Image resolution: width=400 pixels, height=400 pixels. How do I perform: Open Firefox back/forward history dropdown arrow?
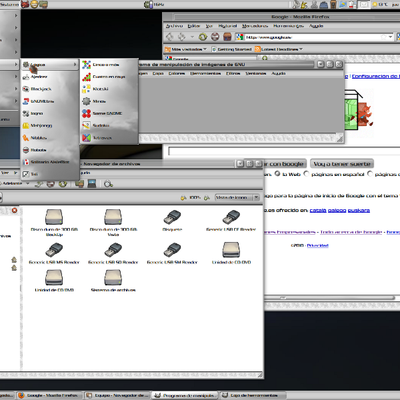pyautogui.click(x=192, y=37)
